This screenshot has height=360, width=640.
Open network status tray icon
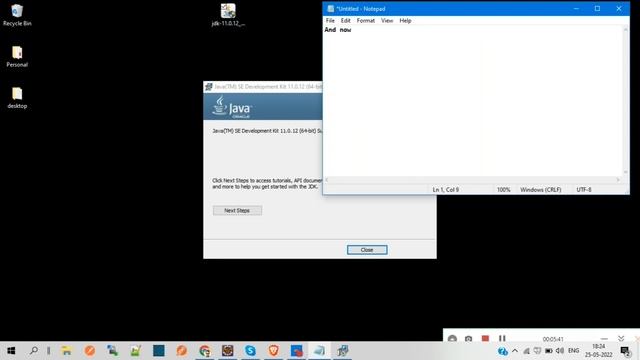(x=527, y=351)
